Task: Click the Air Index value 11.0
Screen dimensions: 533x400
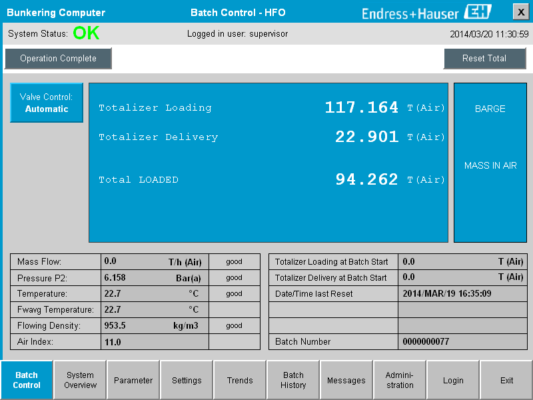Action: click(154, 342)
